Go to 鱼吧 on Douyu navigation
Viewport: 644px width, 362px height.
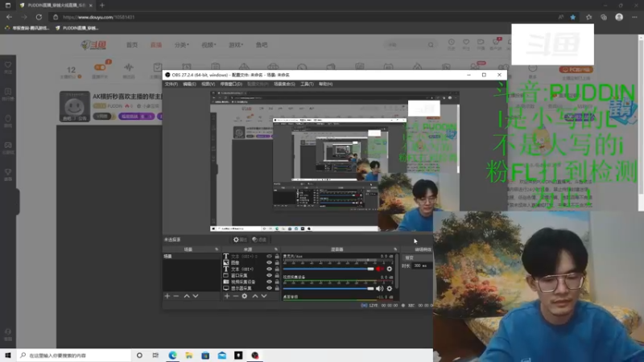point(262,45)
